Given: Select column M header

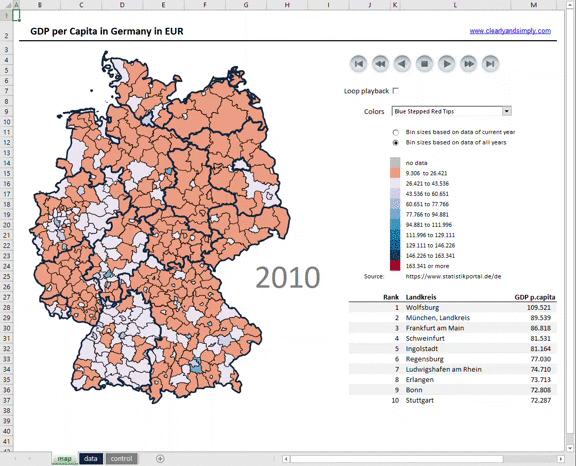Looking at the screenshot, I should coord(534,5).
